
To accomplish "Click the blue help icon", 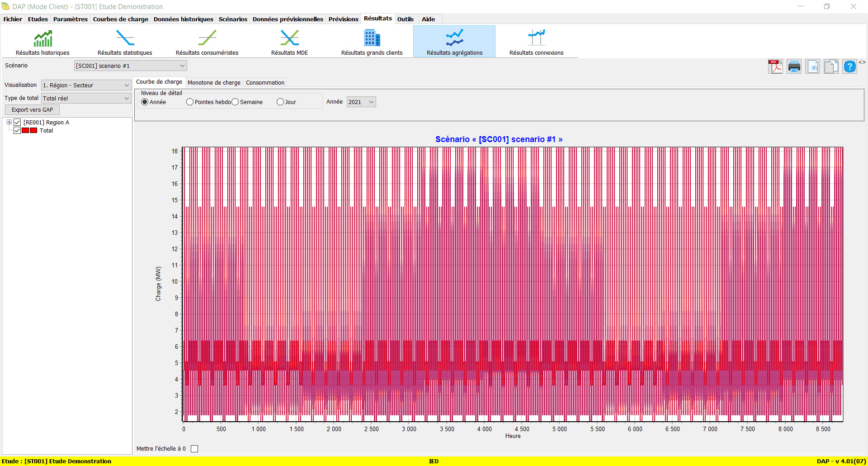I will pyautogui.click(x=849, y=67).
